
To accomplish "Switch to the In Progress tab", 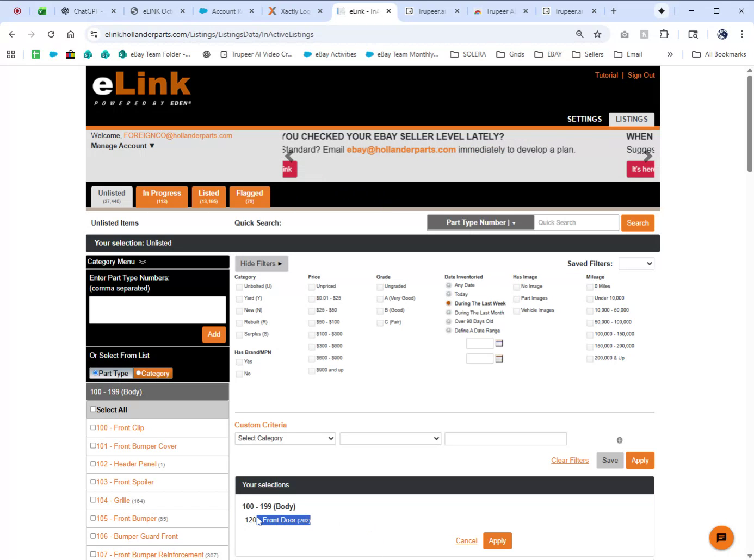I will coord(162,196).
